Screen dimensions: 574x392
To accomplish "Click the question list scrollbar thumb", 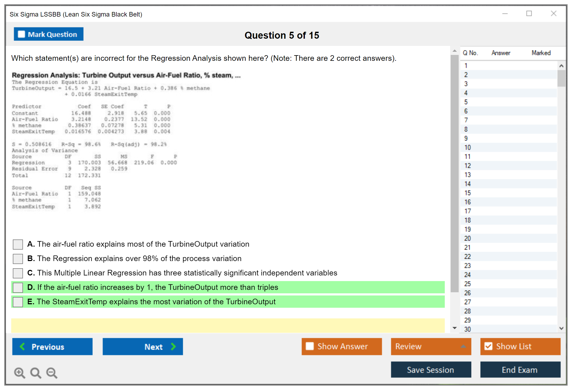I will pyautogui.click(x=561, y=78).
